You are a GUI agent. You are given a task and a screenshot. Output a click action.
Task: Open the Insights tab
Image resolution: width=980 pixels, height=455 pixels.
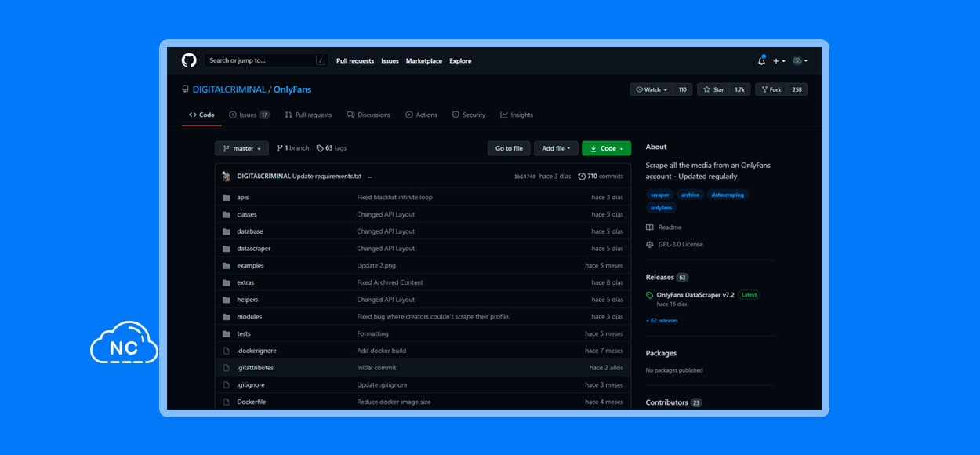pyautogui.click(x=517, y=115)
